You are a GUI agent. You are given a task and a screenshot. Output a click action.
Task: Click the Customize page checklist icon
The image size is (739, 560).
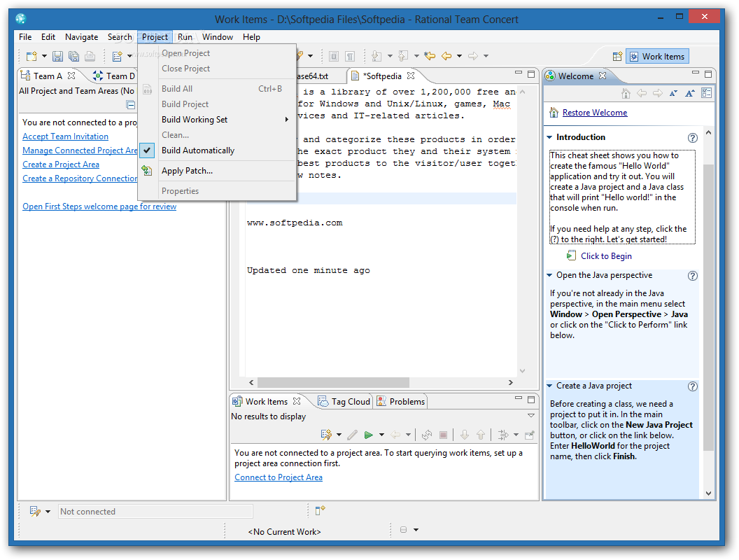coord(707,93)
